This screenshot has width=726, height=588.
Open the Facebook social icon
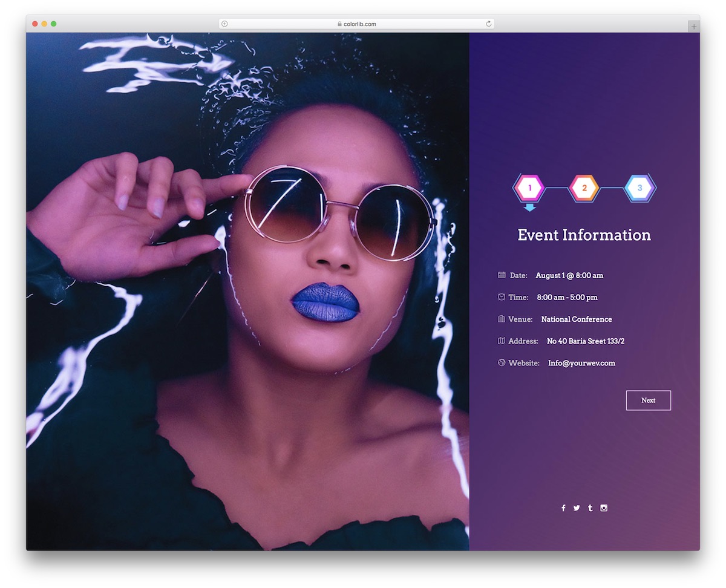pyautogui.click(x=563, y=508)
